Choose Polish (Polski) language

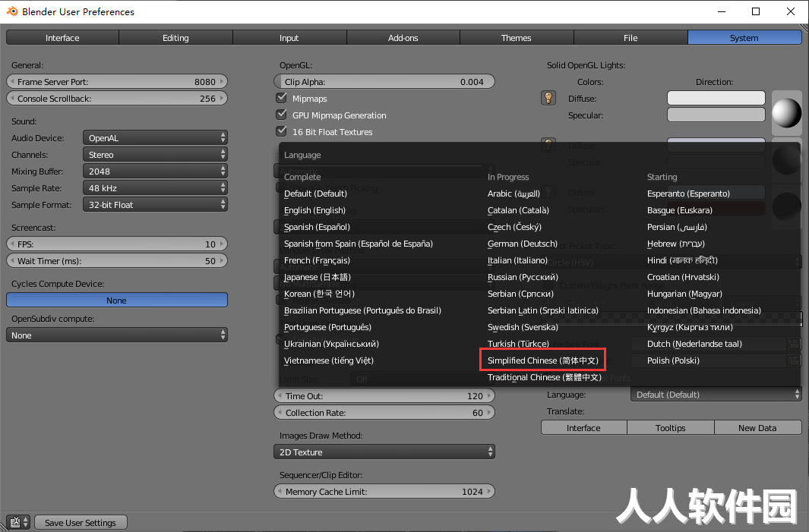click(673, 360)
